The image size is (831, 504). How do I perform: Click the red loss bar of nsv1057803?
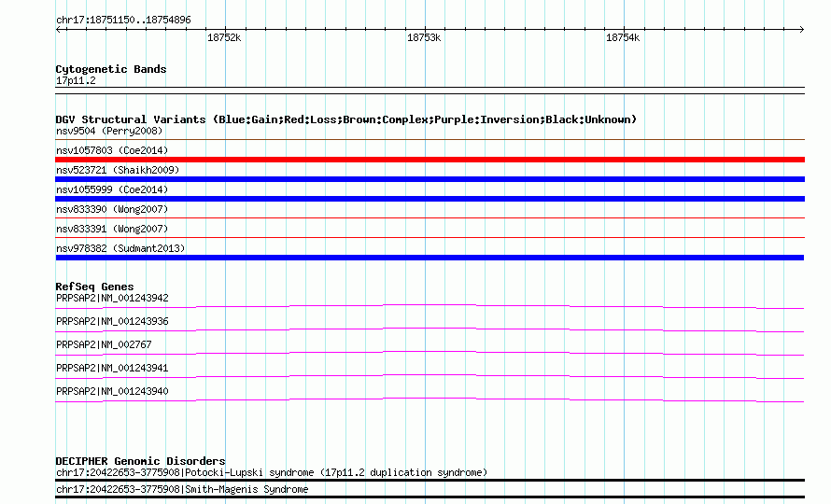click(x=430, y=160)
